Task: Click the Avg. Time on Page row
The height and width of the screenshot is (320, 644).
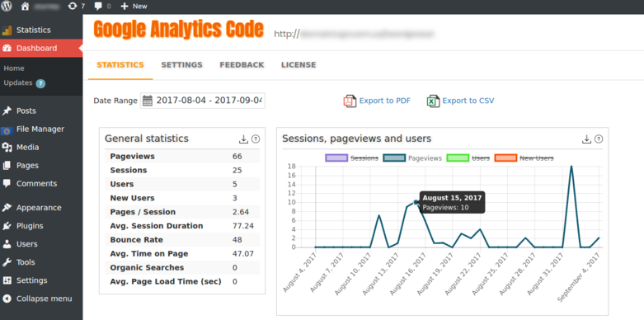Action: point(182,253)
